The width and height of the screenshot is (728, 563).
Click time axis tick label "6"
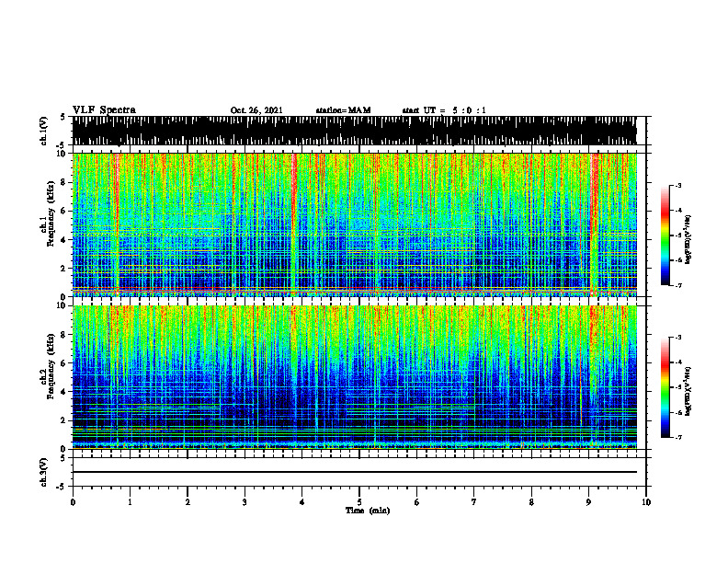coord(417,502)
